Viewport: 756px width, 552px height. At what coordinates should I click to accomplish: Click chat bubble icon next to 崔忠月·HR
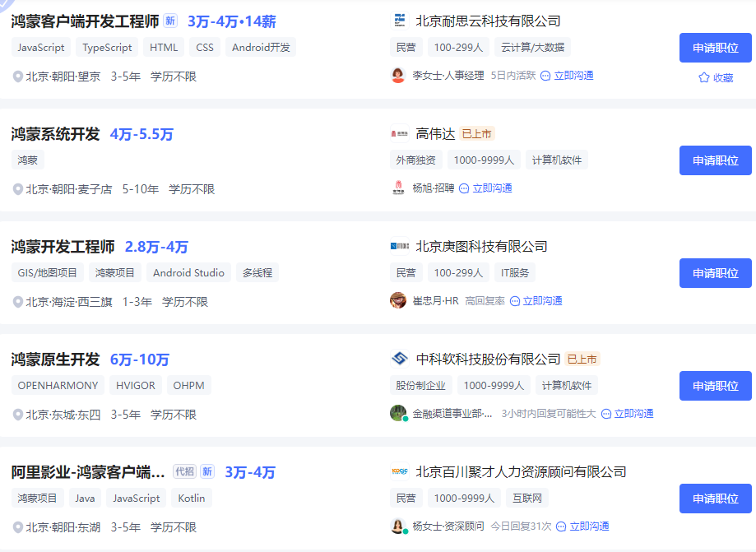[x=515, y=301]
